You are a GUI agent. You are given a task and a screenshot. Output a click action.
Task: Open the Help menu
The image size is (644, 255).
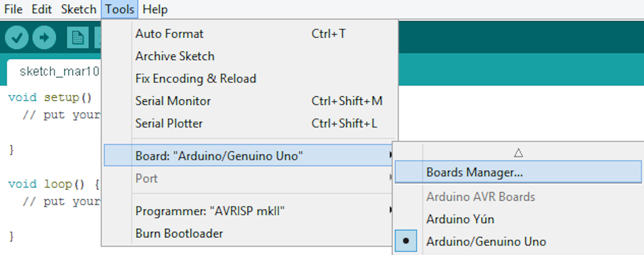point(155,9)
